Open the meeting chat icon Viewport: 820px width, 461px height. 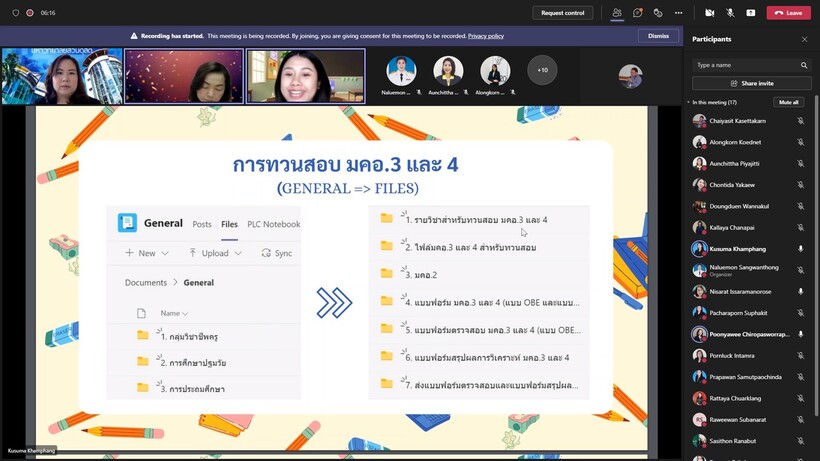pos(637,13)
